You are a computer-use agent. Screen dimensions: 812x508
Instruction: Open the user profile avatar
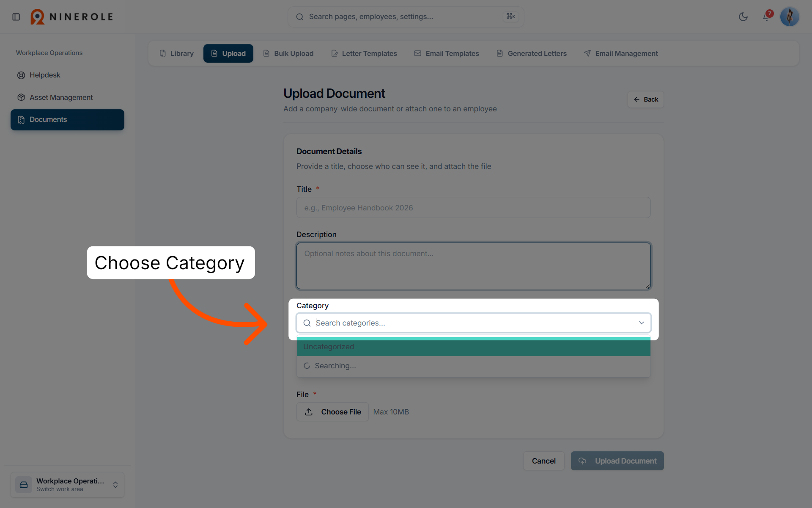tap(789, 17)
